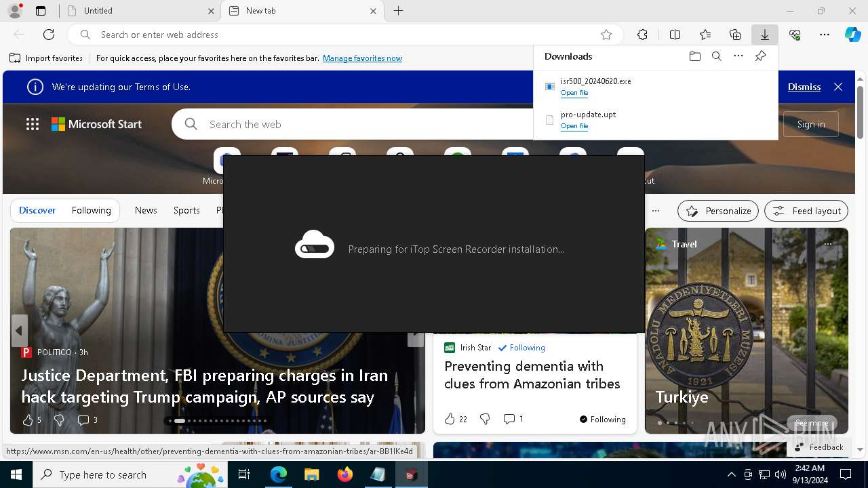Image resolution: width=868 pixels, height=488 pixels.
Task: Focus the taskbar search box
Action: coord(129,474)
